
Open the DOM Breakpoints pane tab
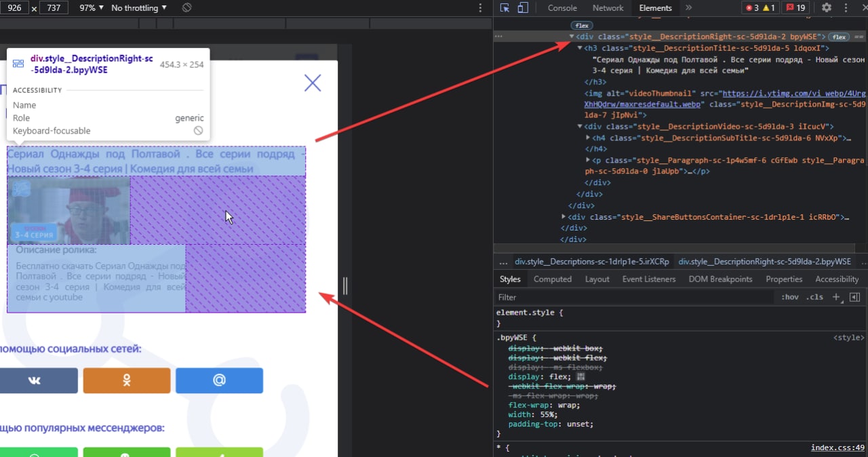720,279
